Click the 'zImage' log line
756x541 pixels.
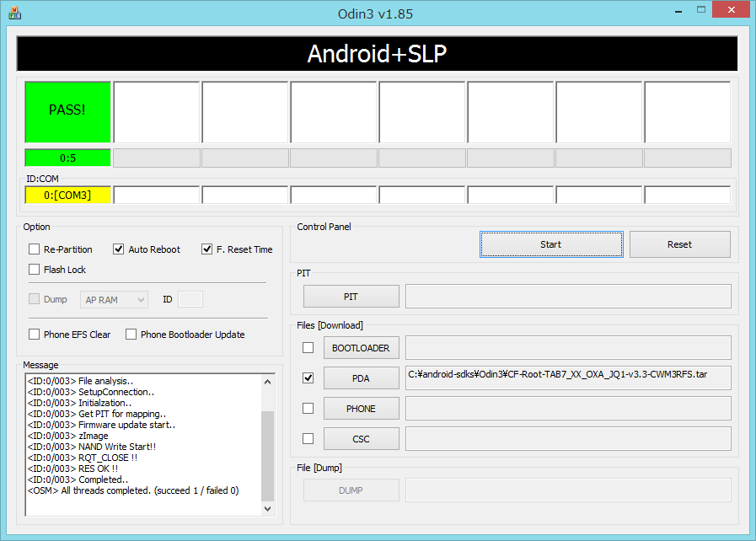point(68,436)
